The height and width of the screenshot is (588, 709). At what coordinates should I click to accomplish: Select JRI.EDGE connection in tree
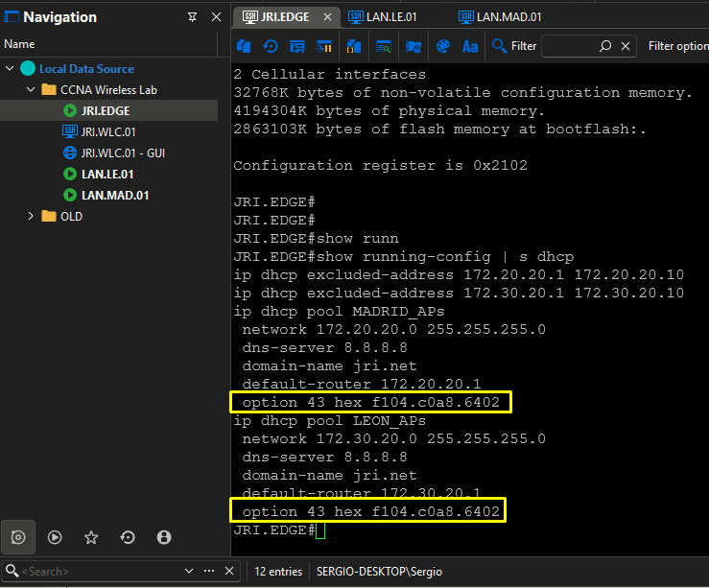(x=106, y=110)
